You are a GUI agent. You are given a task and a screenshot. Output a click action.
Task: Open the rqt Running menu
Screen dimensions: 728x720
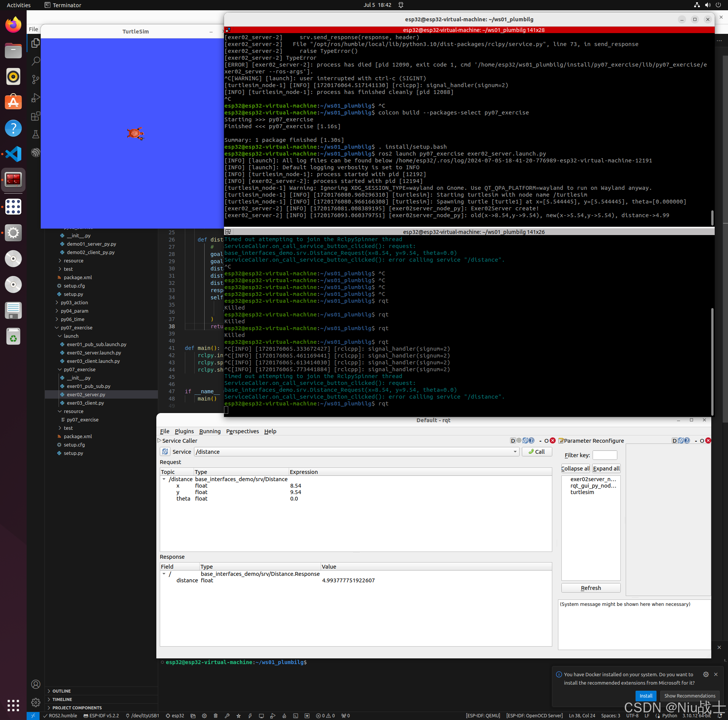click(x=210, y=431)
